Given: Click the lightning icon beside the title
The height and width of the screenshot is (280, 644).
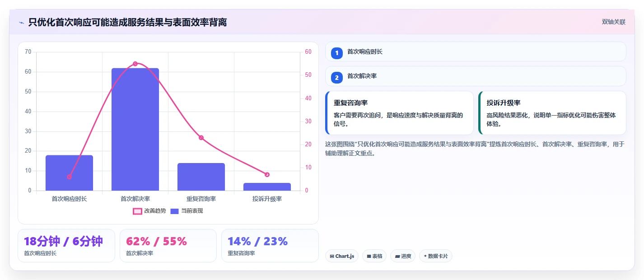Looking at the screenshot, I should (x=21, y=22).
